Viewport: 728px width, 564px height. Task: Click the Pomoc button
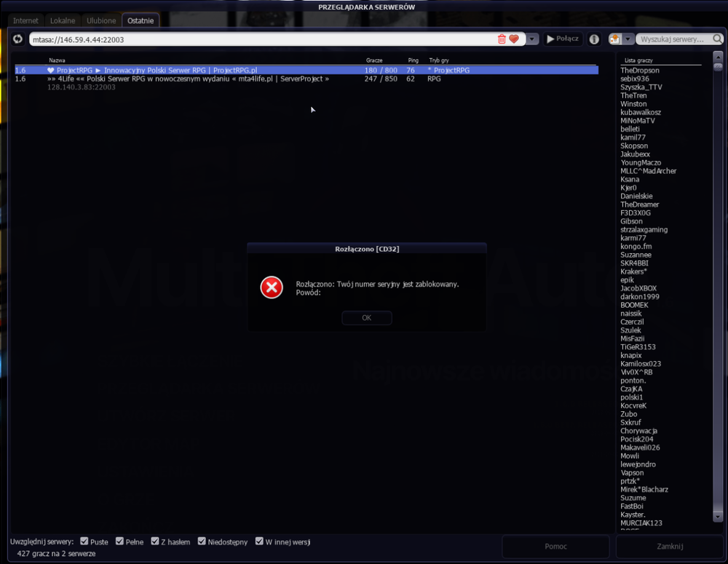(555, 547)
